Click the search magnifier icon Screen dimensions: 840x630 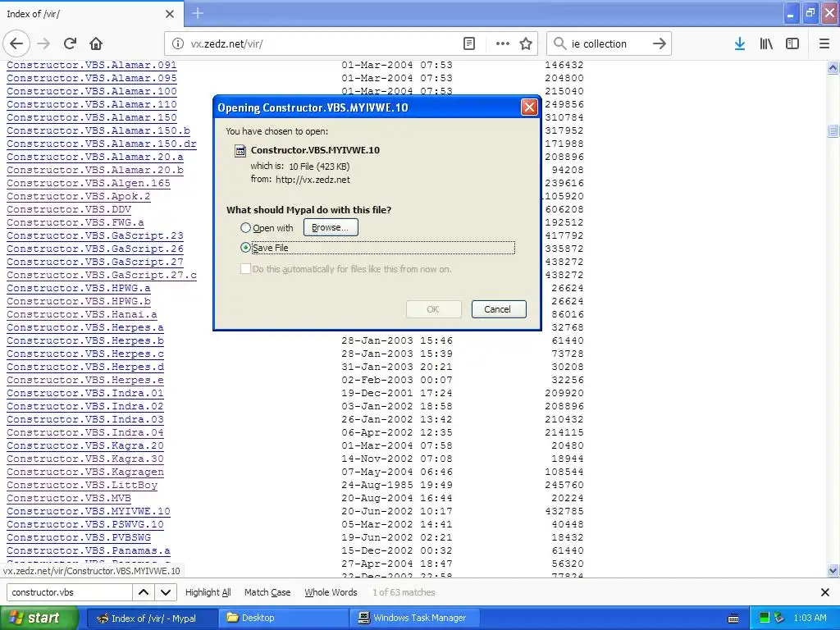[559, 43]
